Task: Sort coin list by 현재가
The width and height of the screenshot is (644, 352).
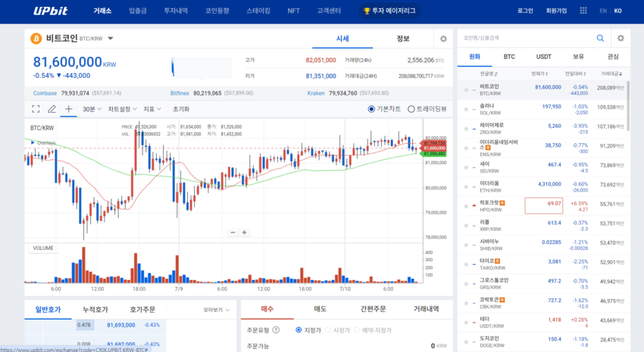Action: 539,74
